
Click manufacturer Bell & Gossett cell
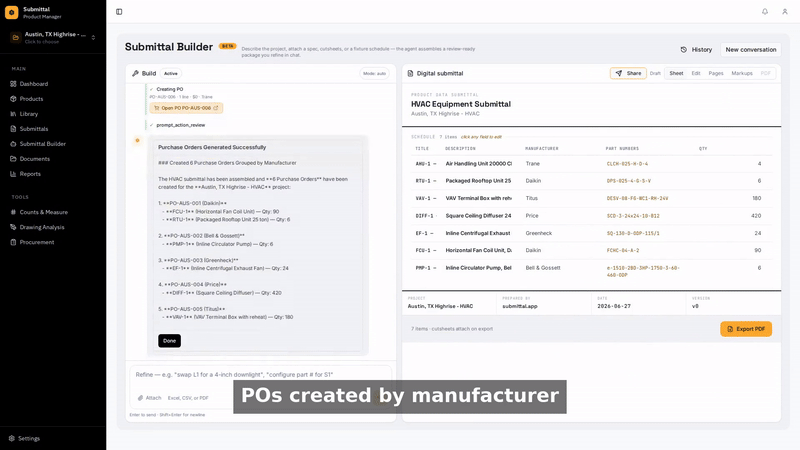click(542, 268)
